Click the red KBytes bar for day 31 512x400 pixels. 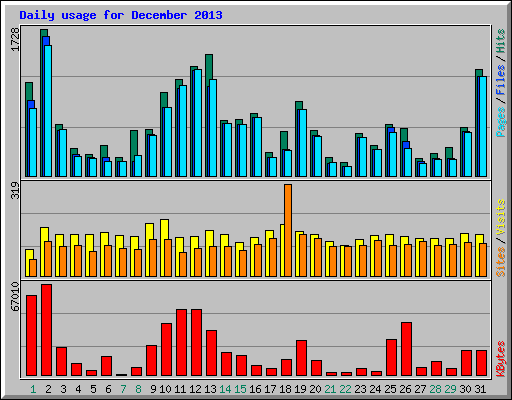click(x=481, y=363)
